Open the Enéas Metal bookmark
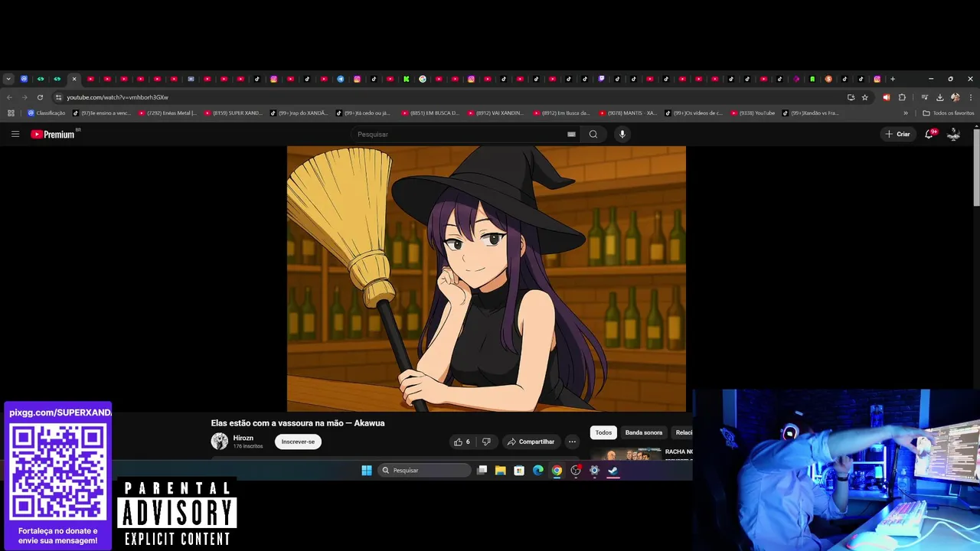The width and height of the screenshot is (980, 551). click(x=166, y=113)
